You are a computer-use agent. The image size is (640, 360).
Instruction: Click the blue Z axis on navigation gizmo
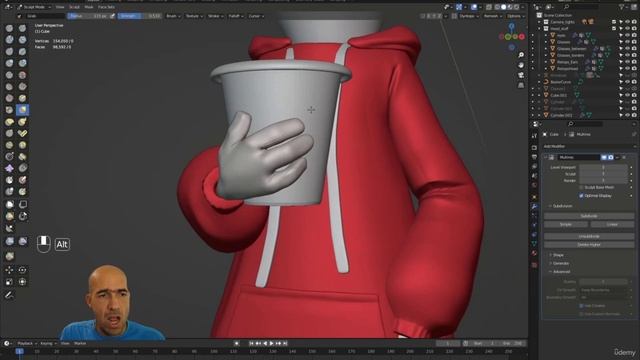click(511, 26)
